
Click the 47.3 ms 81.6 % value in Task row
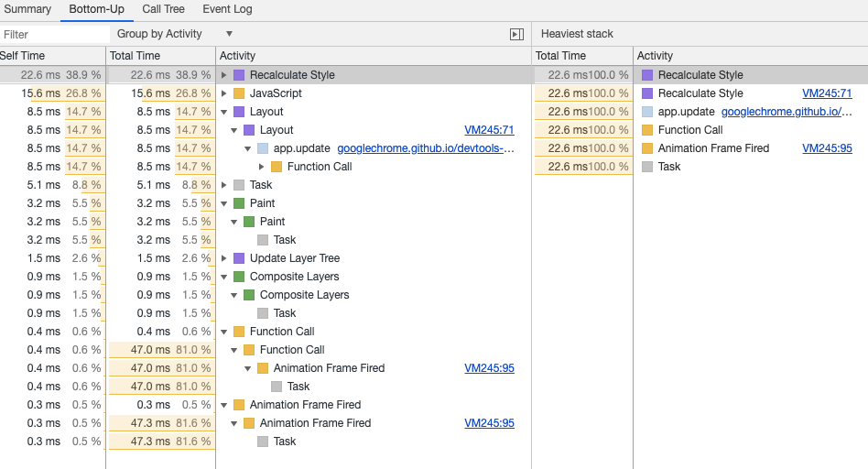pyautogui.click(x=170, y=441)
